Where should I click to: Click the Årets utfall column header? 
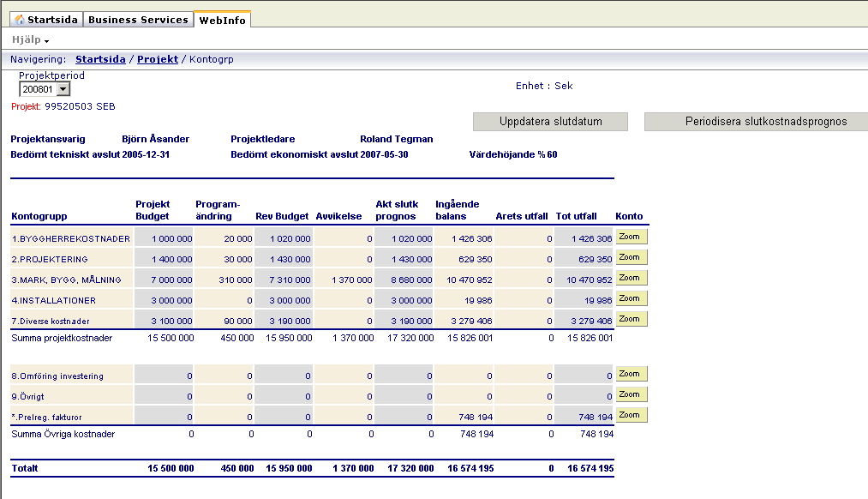(x=522, y=217)
